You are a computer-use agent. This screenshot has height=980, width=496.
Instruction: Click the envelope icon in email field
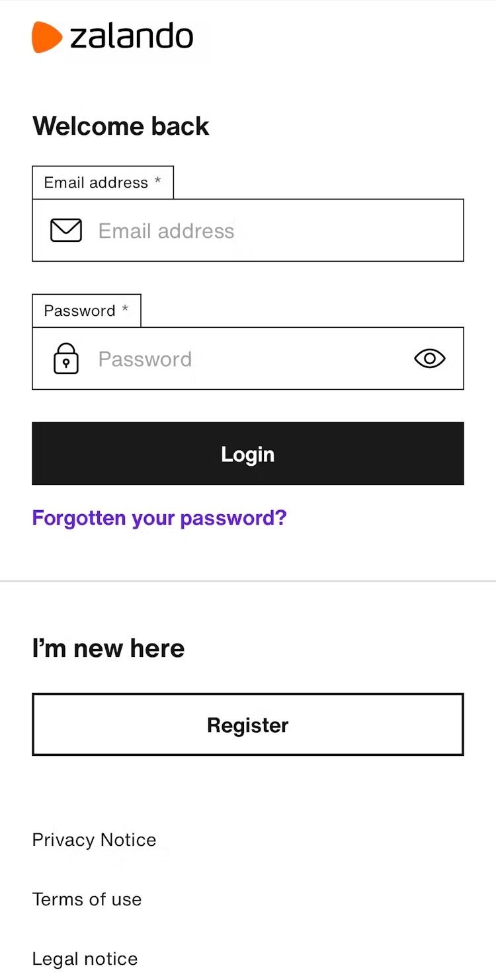click(x=66, y=231)
